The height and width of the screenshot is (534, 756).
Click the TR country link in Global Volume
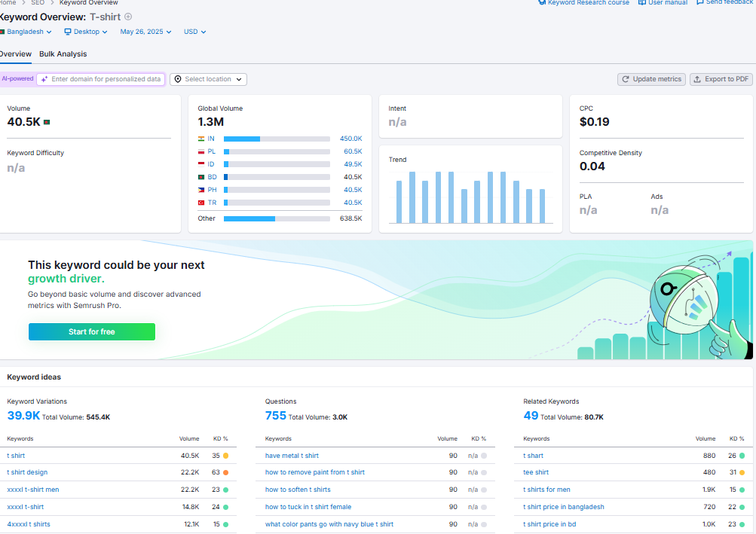coord(212,203)
